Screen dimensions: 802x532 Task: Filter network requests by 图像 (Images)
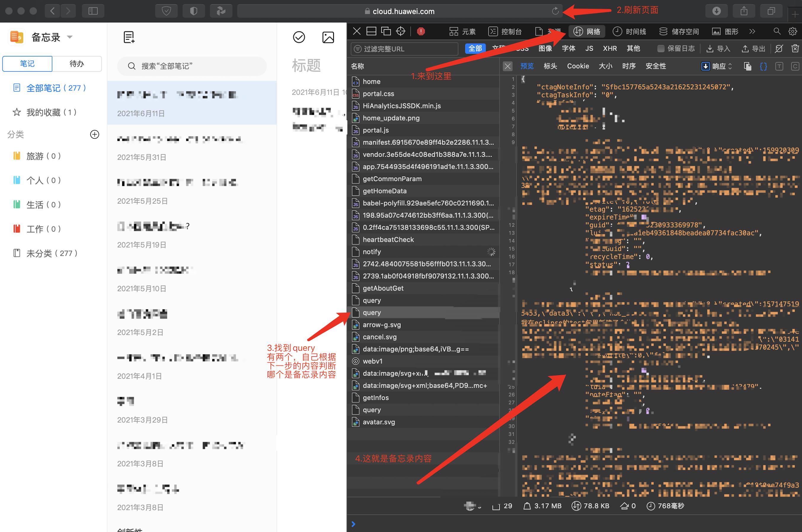pyautogui.click(x=545, y=49)
